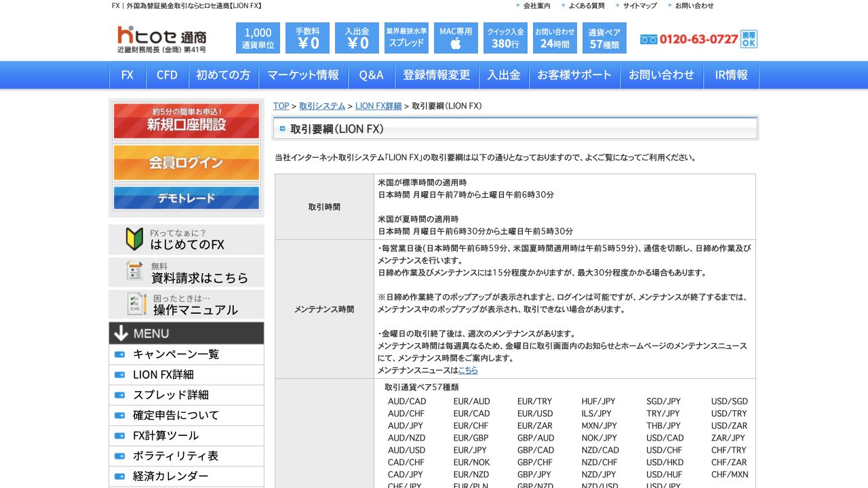
Task: Click the Hirose Tusyo logo
Action: [x=162, y=39]
